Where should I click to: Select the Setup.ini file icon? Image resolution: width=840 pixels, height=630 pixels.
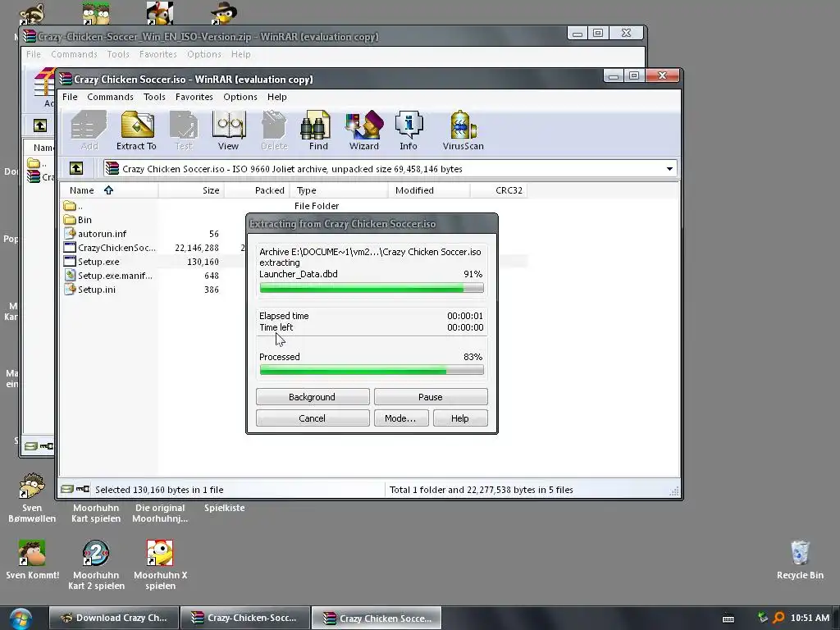pyautogui.click(x=70, y=290)
